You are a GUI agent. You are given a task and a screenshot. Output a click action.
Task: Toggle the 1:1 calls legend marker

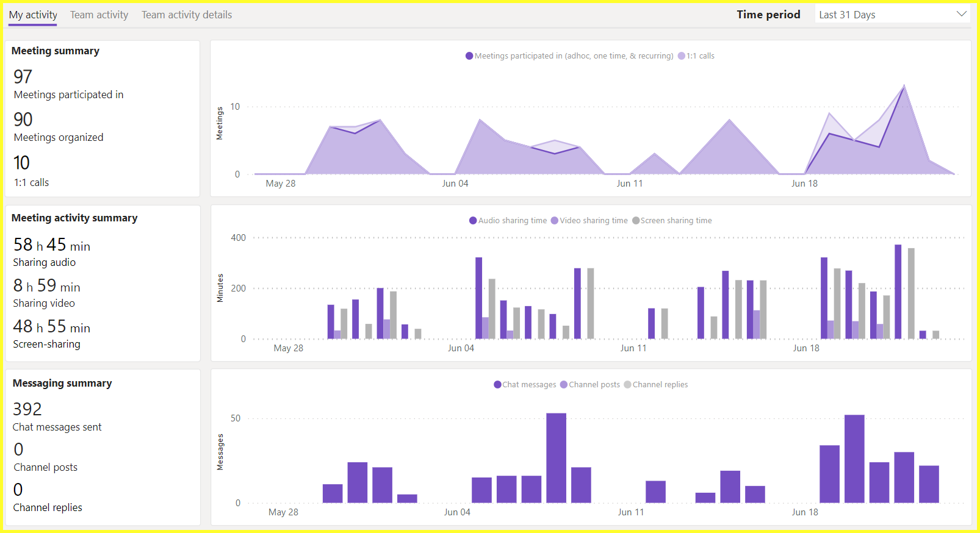click(682, 56)
